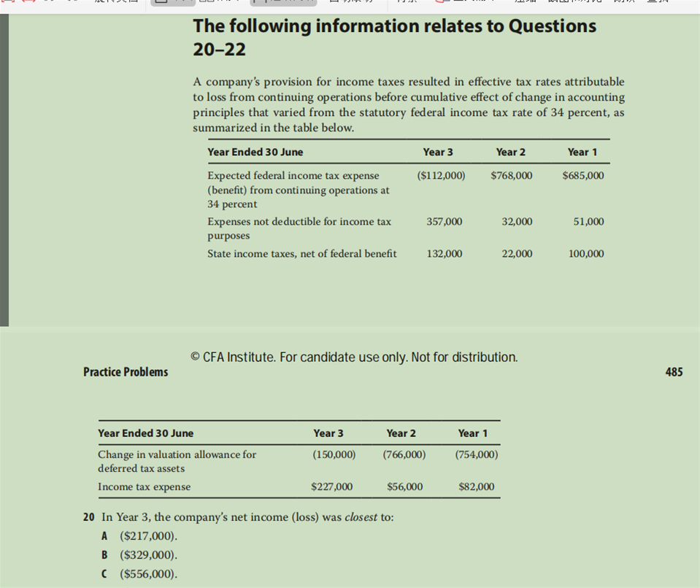Viewport: 700px width, 588px height.
Task: Click the 32,000 value
Action: 517,221
